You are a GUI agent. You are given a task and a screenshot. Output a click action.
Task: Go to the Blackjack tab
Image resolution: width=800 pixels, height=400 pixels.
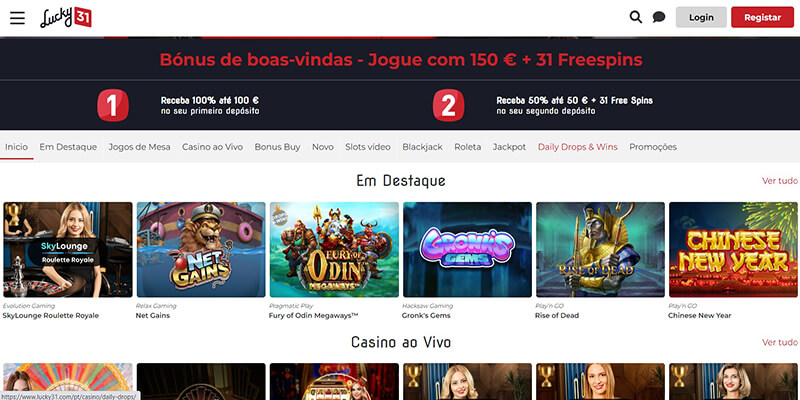(422, 147)
